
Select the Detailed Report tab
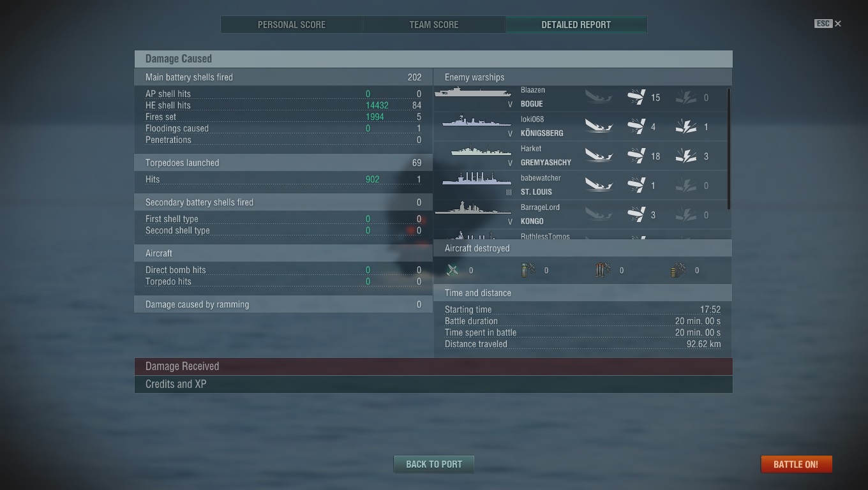(x=576, y=25)
